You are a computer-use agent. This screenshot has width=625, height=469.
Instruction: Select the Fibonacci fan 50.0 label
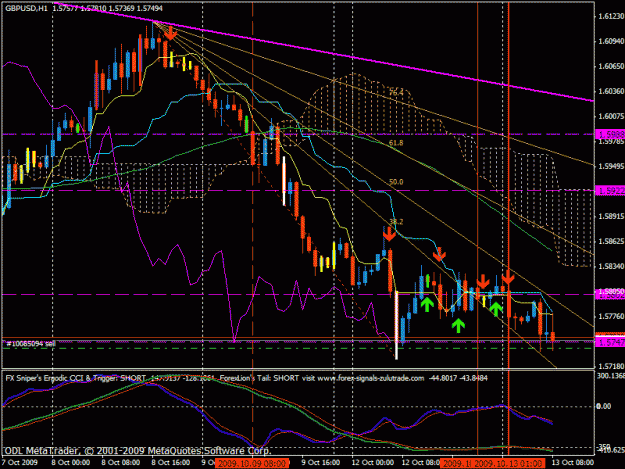(396, 182)
